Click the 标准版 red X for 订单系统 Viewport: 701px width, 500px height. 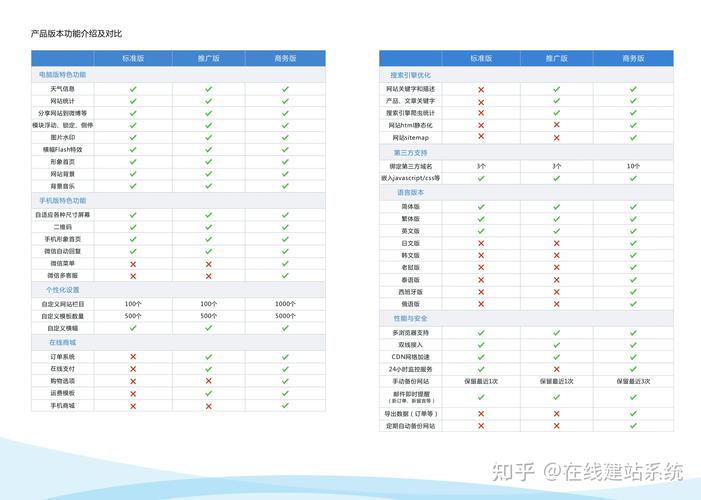[x=133, y=357]
